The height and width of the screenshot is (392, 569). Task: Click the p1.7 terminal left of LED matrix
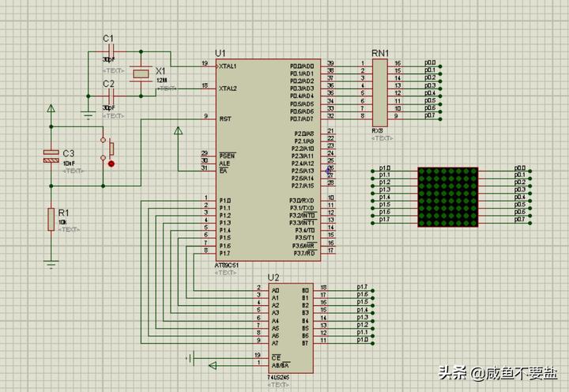point(384,220)
